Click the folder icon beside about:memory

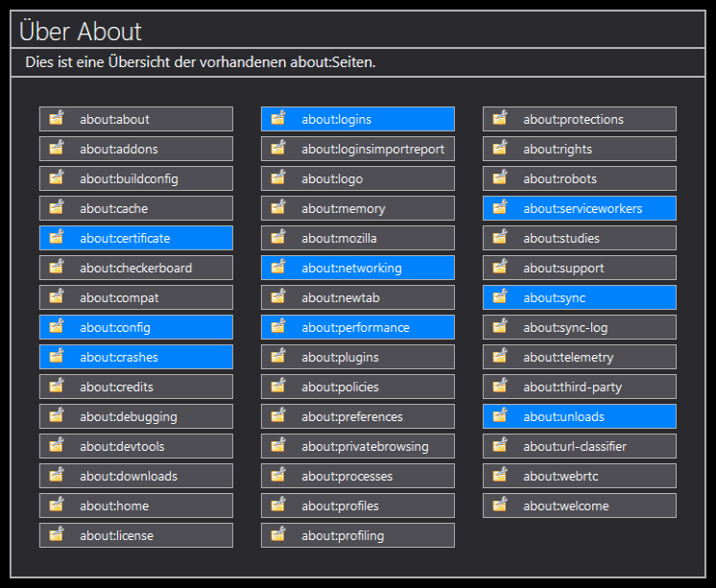click(278, 207)
